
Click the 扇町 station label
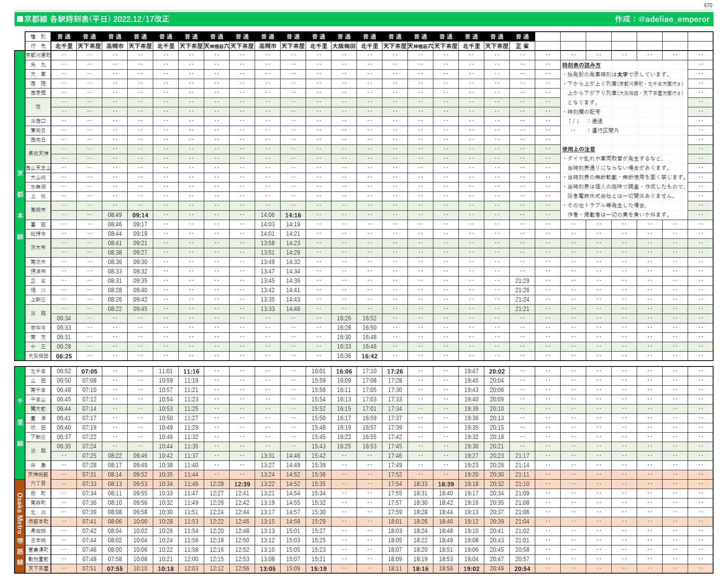point(38,493)
